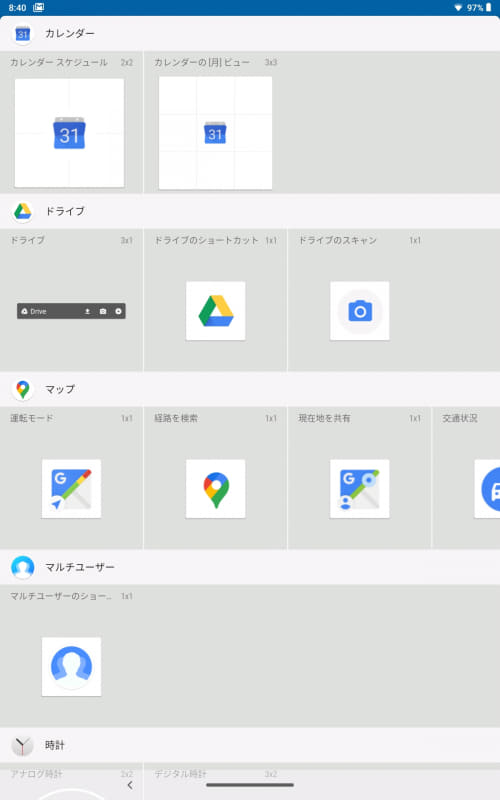Click the 8:40 status bar time

17,8
